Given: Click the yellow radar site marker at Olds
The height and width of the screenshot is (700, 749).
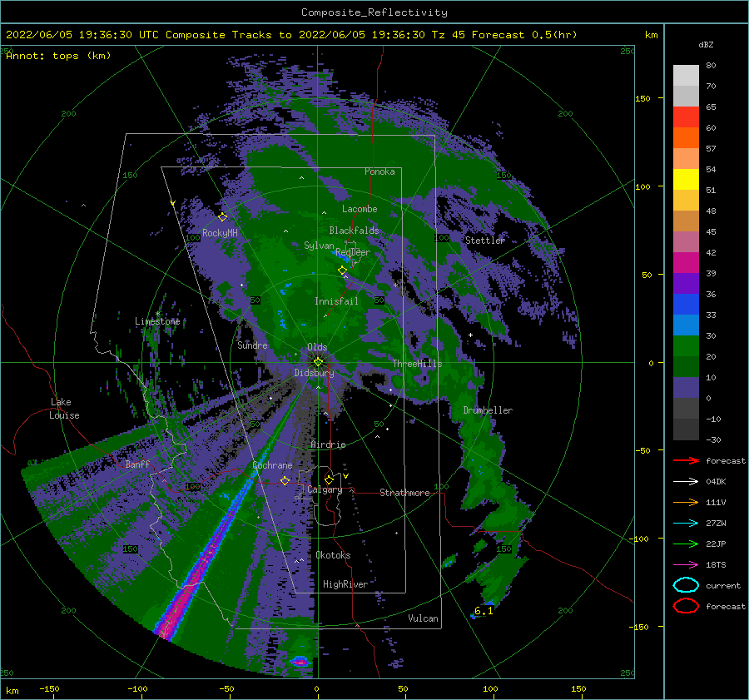Looking at the screenshot, I should [318, 362].
